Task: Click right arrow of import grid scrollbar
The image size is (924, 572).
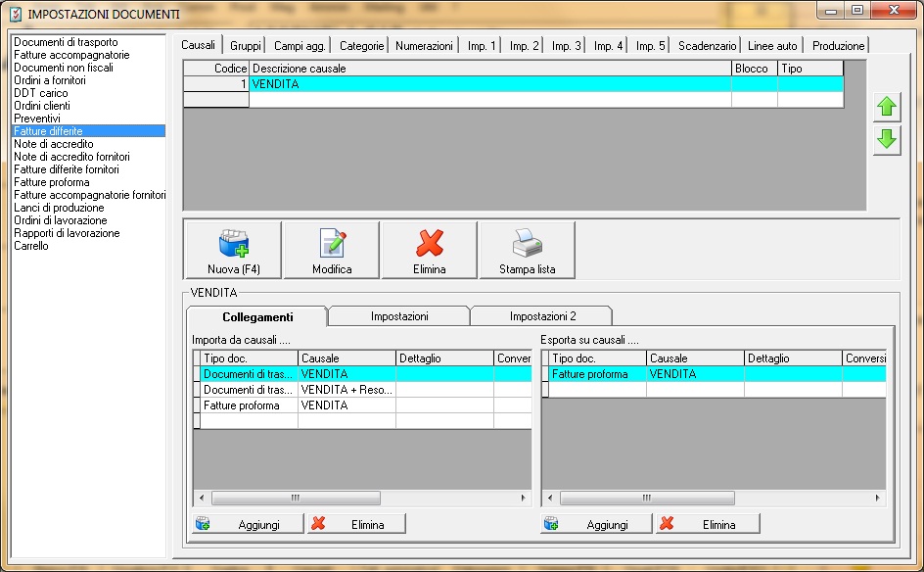Action: (x=524, y=498)
